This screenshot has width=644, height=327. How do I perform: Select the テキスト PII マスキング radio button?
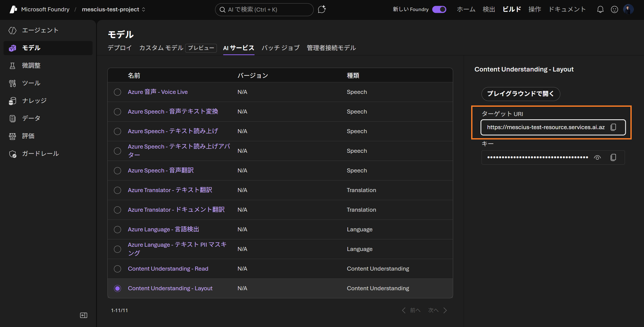tap(117, 249)
